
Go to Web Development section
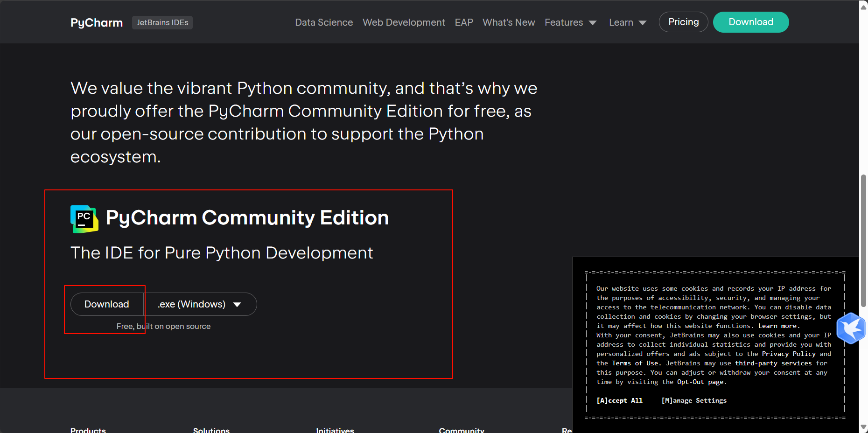[404, 22]
